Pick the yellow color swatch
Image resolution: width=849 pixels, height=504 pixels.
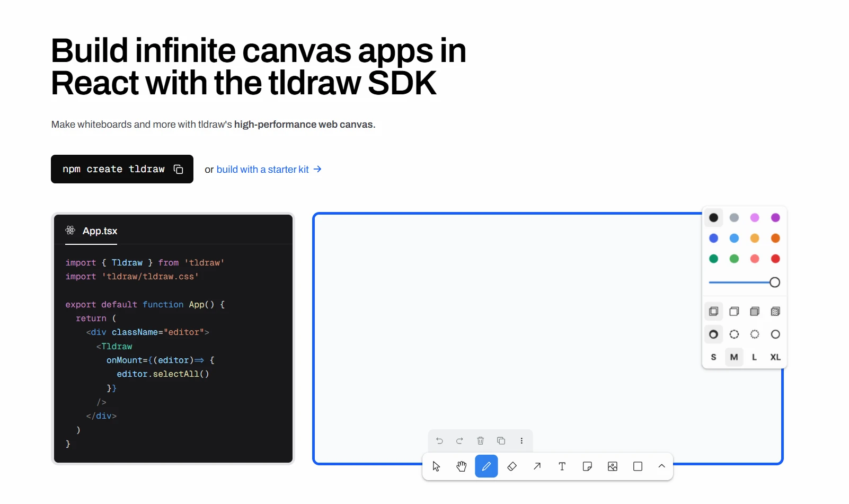point(755,238)
